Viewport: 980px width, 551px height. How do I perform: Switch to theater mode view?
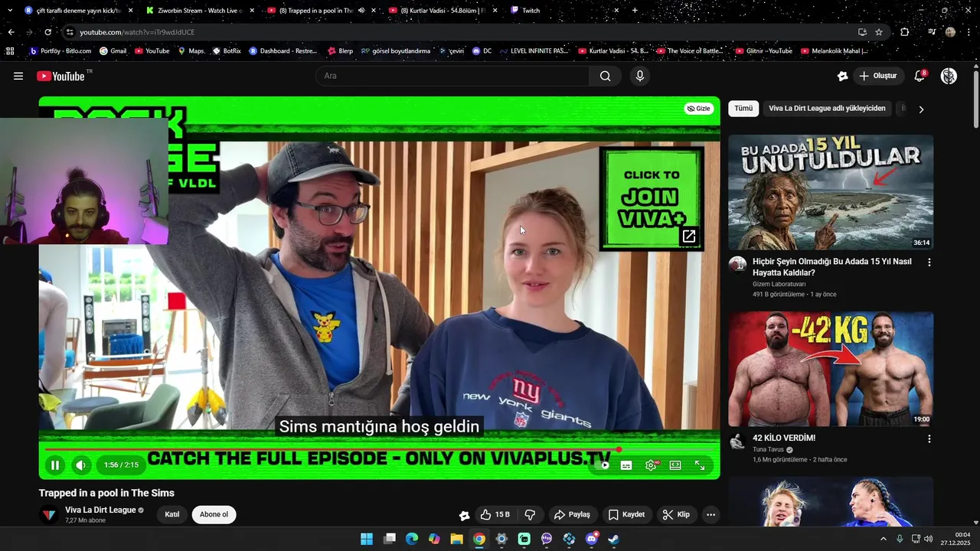(x=675, y=465)
